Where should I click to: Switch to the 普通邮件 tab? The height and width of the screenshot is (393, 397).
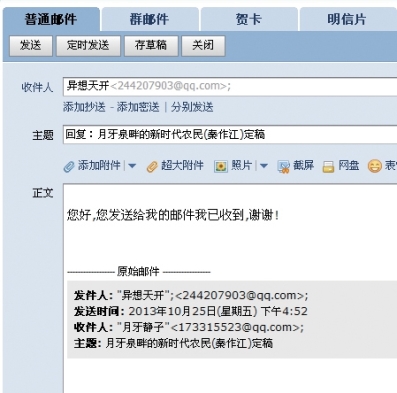click(51, 19)
